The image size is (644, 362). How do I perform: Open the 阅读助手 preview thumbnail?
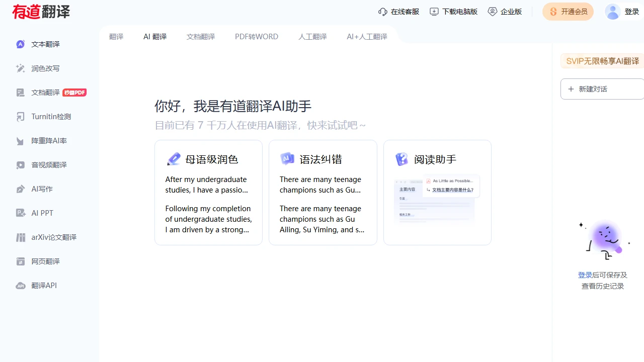point(437,199)
